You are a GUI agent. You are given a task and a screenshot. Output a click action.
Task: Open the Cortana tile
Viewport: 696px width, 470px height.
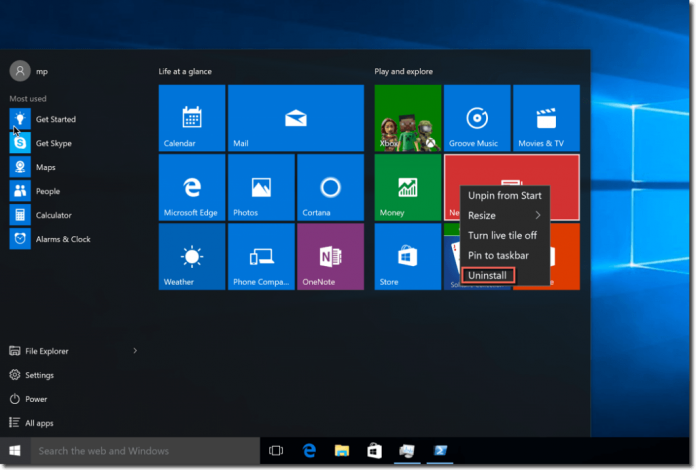pyautogui.click(x=330, y=187)
